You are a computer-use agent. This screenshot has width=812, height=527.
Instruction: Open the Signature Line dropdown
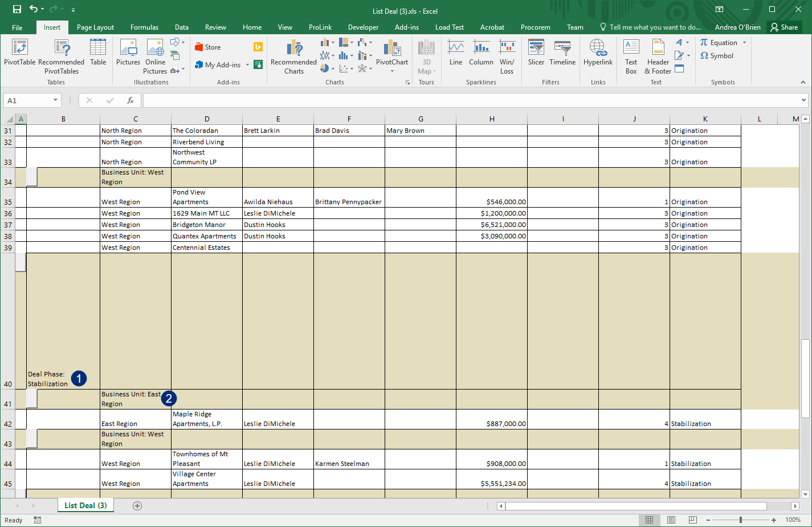point(682,55)
